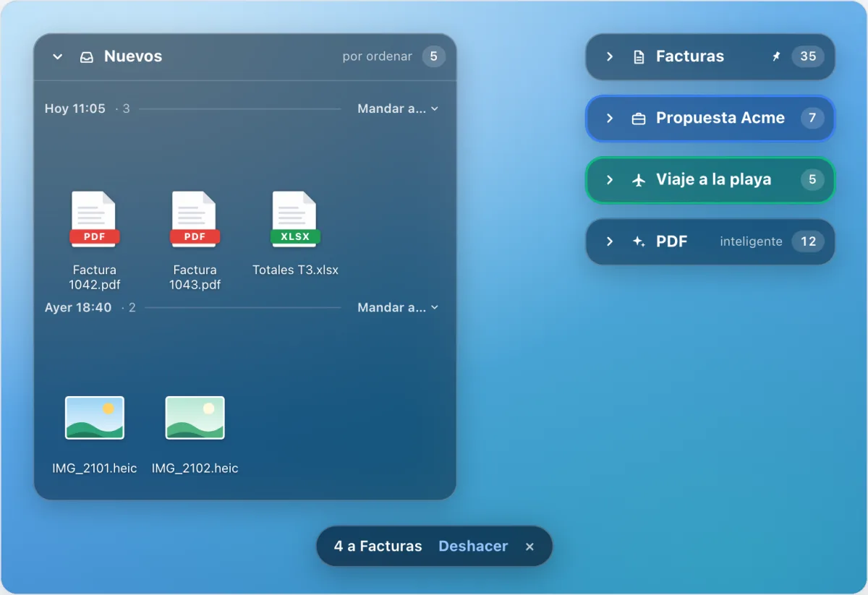Click the 'inteligente' label on PDF stack
868x595 pixels.
[751, 241]
